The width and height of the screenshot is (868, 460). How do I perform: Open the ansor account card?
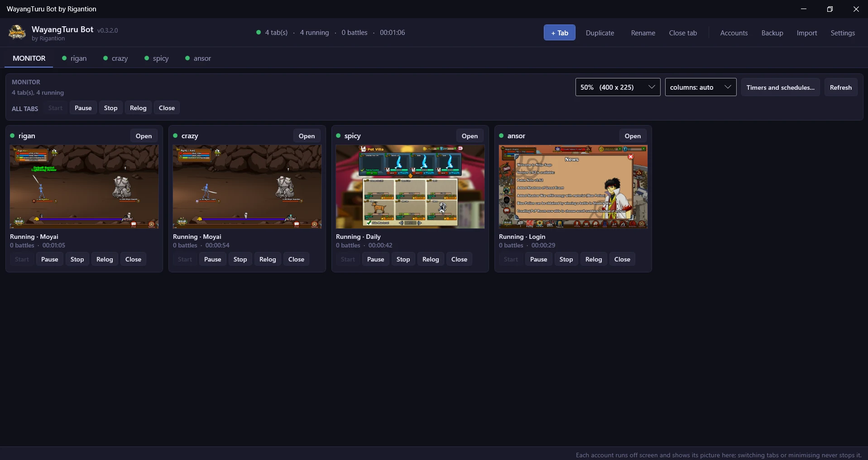pyautogui.click(x=633, y=136)
